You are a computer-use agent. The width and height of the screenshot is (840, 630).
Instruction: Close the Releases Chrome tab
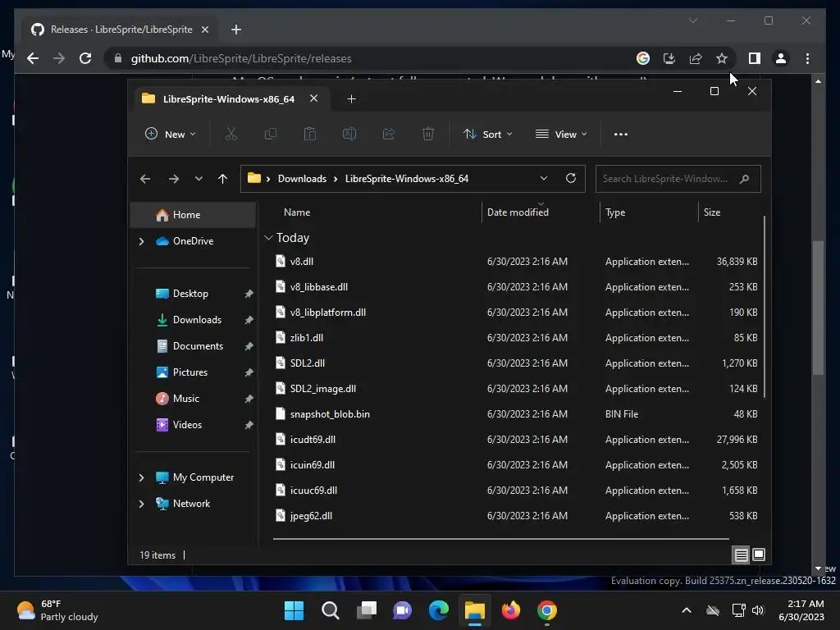pos(204,30)
